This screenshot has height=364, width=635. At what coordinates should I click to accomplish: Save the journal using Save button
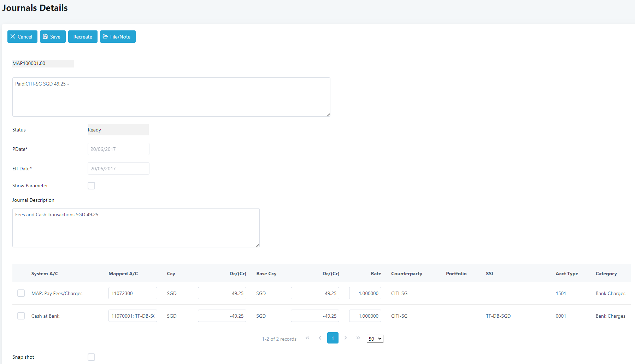pos(52,37)
